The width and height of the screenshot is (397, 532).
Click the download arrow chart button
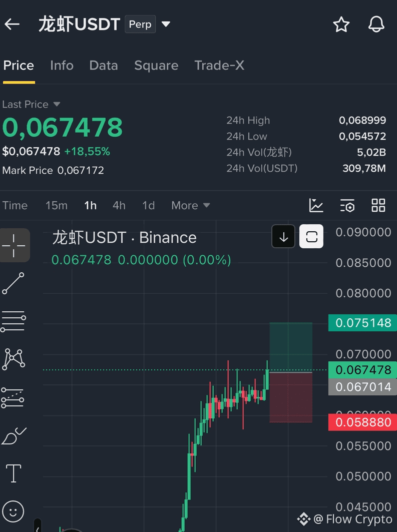click(x=283, y=237)
